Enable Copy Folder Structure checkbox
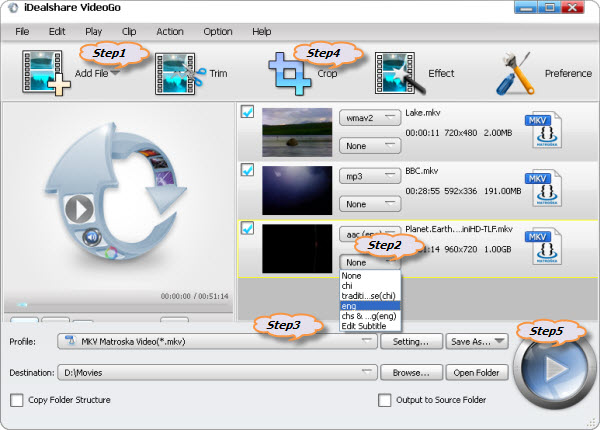The height and width of the screenshot is (430, 600). pyautogui.click(x=16, y=400)
